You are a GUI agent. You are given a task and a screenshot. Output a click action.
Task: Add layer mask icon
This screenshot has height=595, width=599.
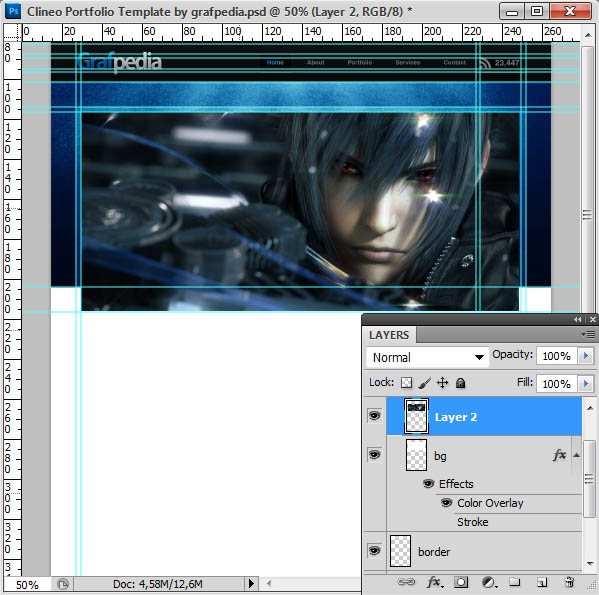461,582
